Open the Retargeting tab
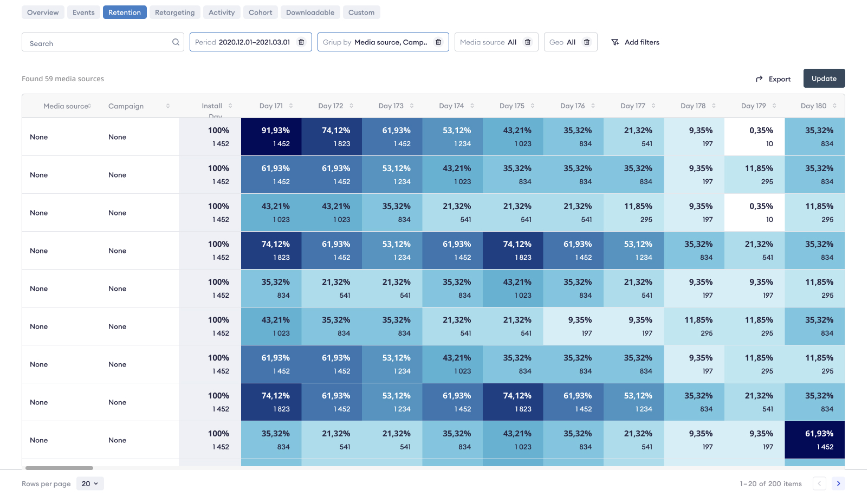The width and height of the screenshot is (868, 497). coord(174,12)
